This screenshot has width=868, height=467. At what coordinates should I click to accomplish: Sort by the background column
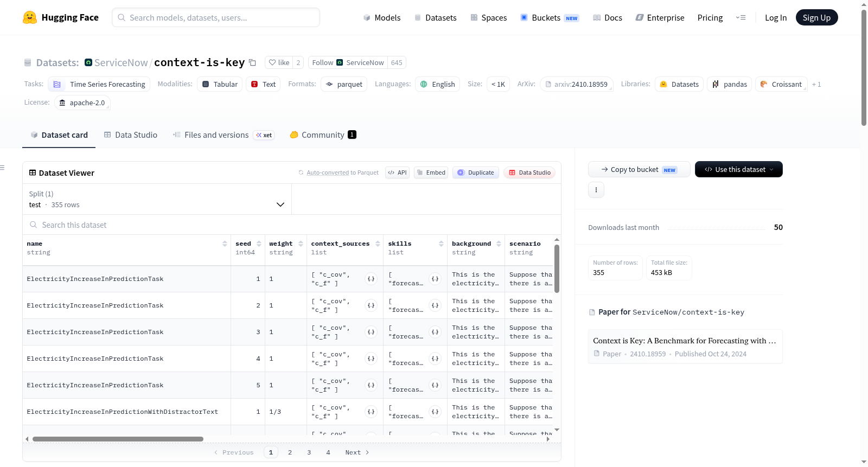(x=499, y=244)
